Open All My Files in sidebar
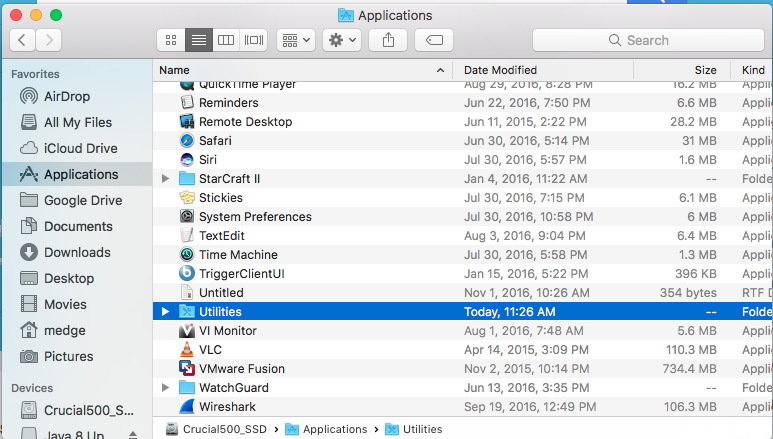Image resolution: width=773 pixels, height=439 pixels. tap(78, 122)
